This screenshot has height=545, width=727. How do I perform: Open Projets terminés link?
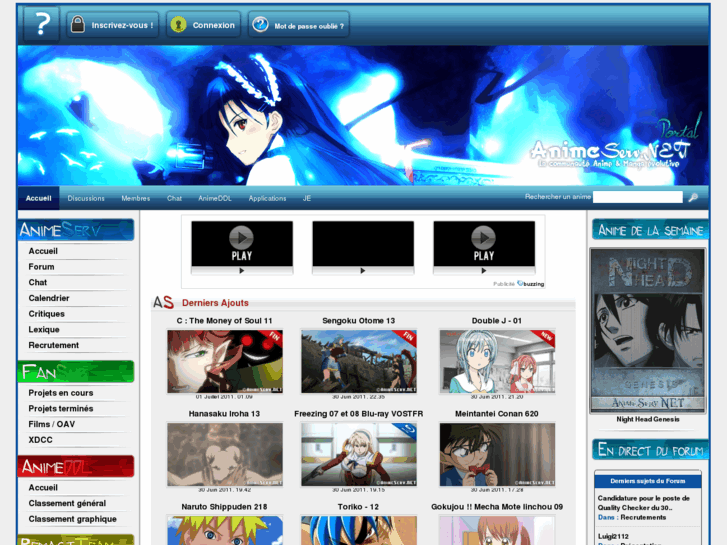click(61, 409)
